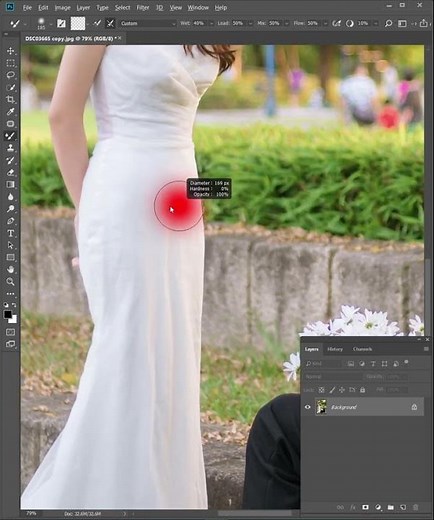
Task: Switch to the Channels tab
Action: pyautogui.click(x=362, y=349)
